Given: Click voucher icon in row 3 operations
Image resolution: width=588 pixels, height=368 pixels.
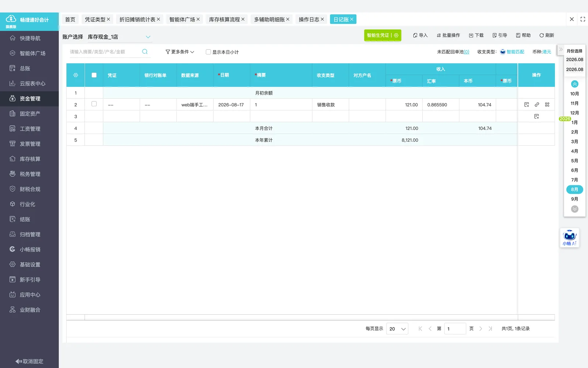Looking at the screenshot, I should [x=537, y=116].
